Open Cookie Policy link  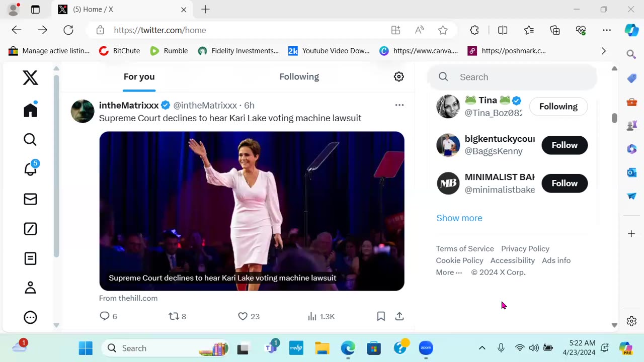click(459, 260)
